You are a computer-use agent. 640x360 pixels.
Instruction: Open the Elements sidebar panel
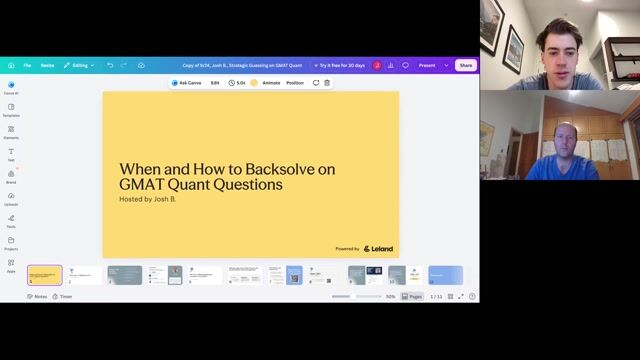11,132
